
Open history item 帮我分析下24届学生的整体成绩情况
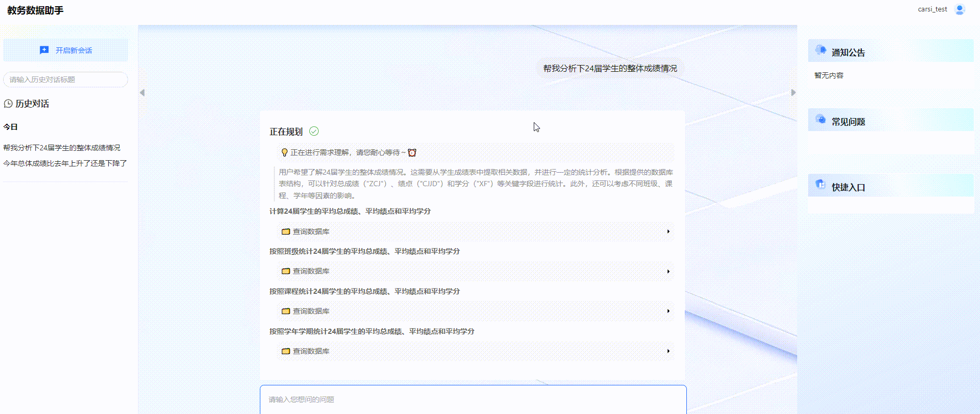(x=61, y=148)
